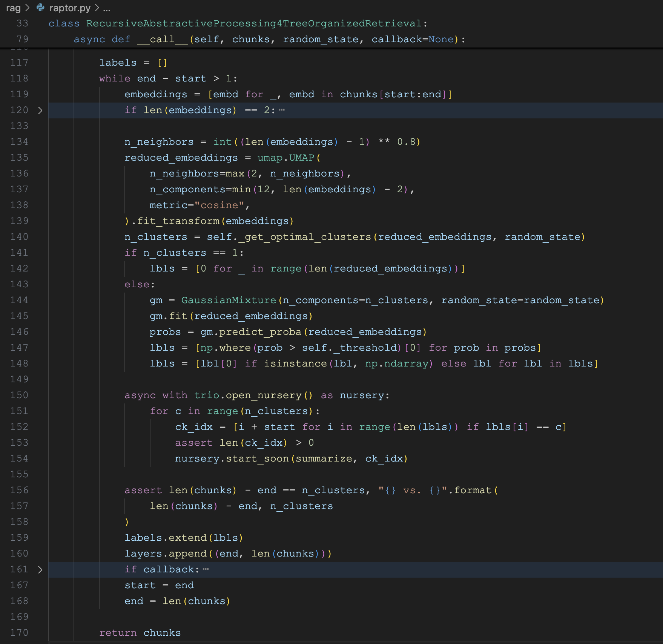
Task: Click '_get_optimal_clusters' method call
Action: point(305,237)
